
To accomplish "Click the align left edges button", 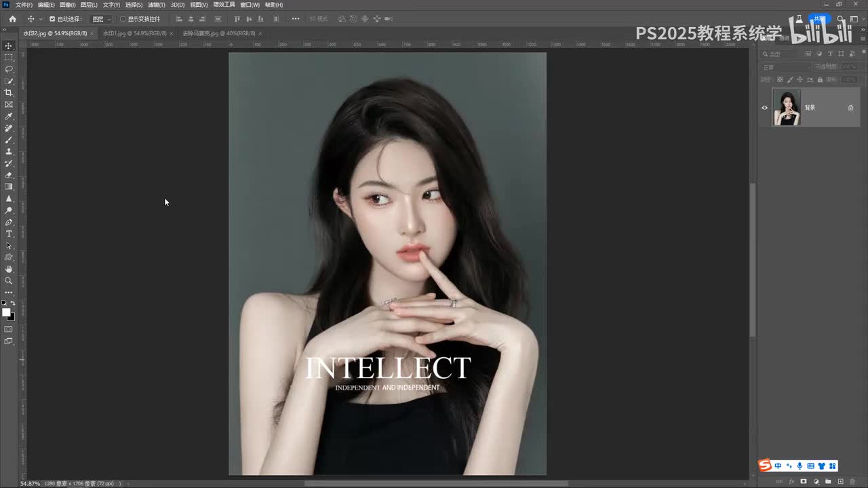I will pos(178,19).
